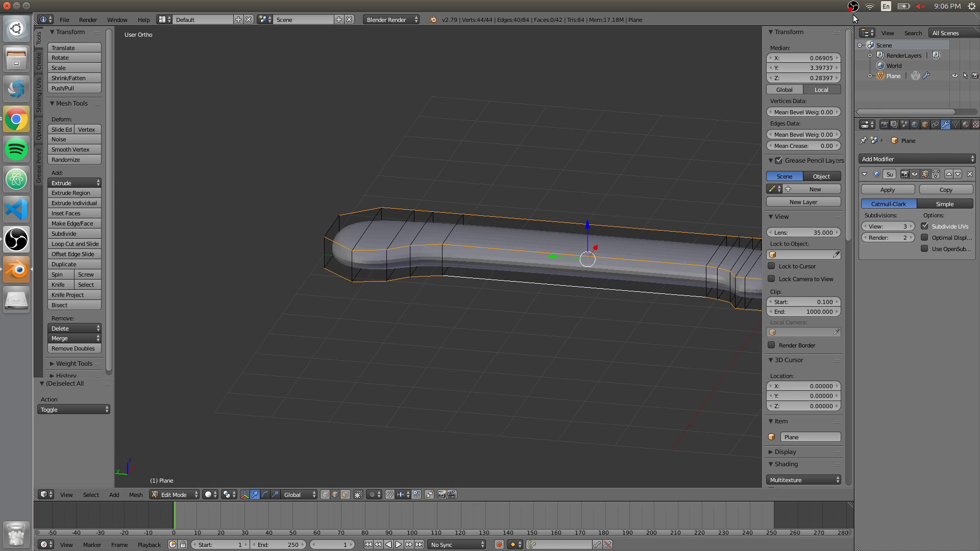Viewport: 980px width, 551px height.
Task: Remove the Subsurf modifier with X
Action: [x=970, y=174]
